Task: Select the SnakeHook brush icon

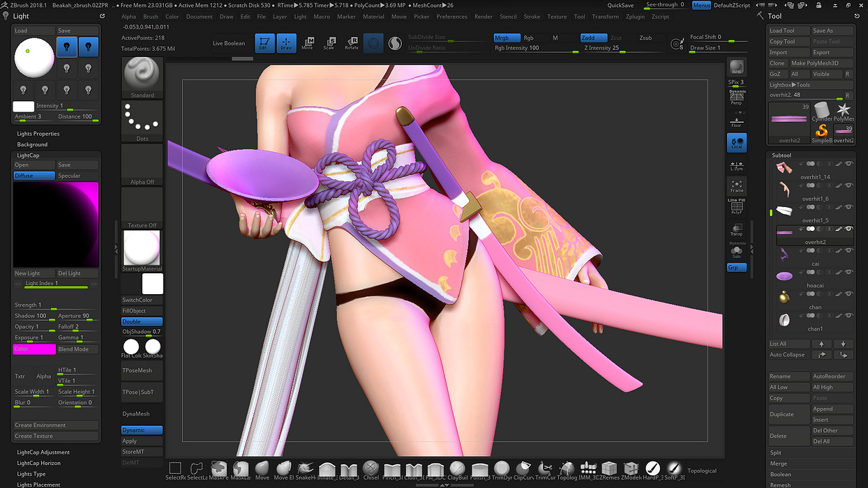Action: pos(306,470)
